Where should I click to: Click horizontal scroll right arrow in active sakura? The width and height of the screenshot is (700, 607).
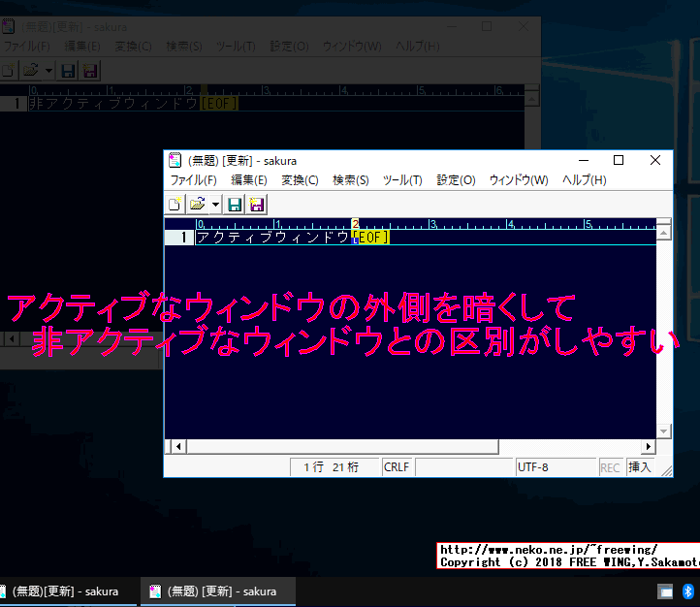(x=649, y=446)
